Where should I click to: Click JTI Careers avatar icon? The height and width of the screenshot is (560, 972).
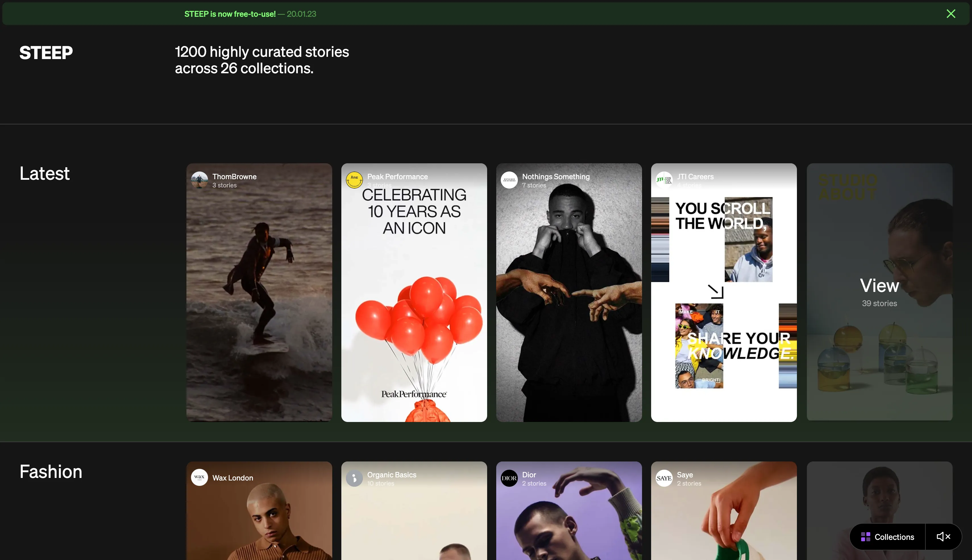[x=664, y=180]
